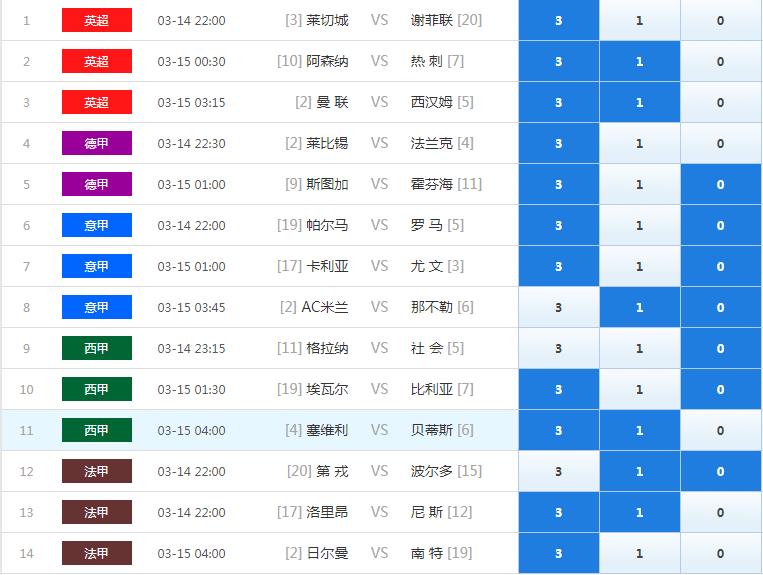Image resolution: width=763 pixels, height=575 pixels.
Task: Toggle draw (1) for 塞维利 vs 贝蒂斯
Action: click(x=639, y=430)
